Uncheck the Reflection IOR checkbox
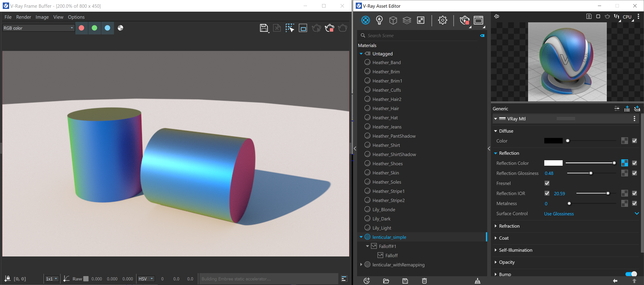This screenshot has height=285, width=644. point(547,193)
